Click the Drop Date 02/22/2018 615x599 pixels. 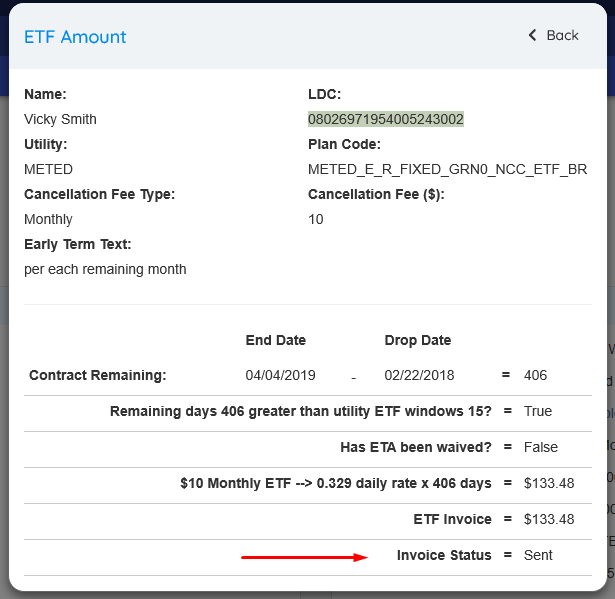[419, 375]
